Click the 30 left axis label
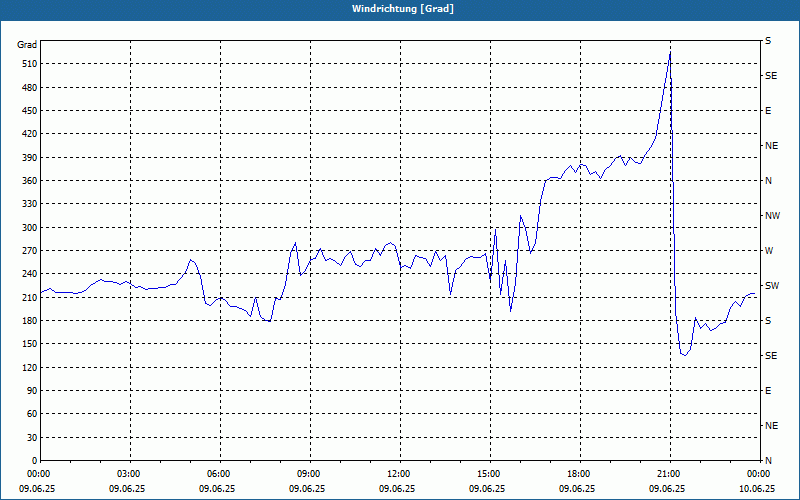The width and height of the screenshot is (800, 500). click(x=32, y=437)
